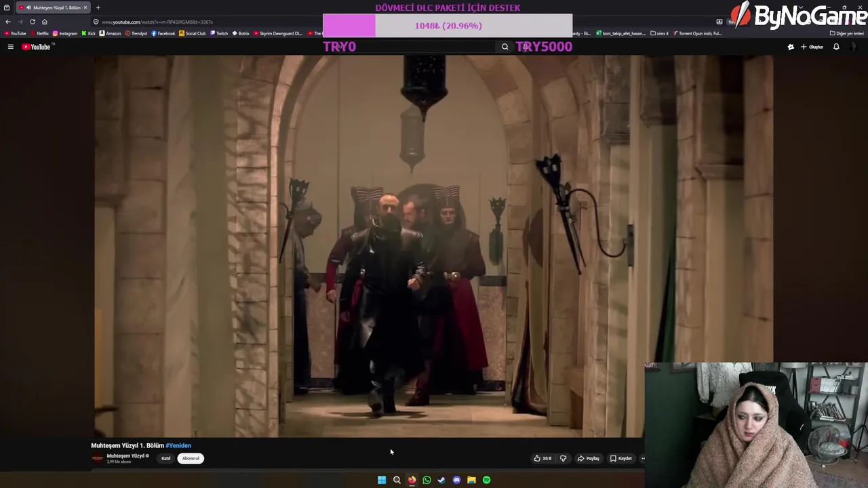Screen dimensions: 868x488
Task: Open the tab list button
Action: (7, 7)
